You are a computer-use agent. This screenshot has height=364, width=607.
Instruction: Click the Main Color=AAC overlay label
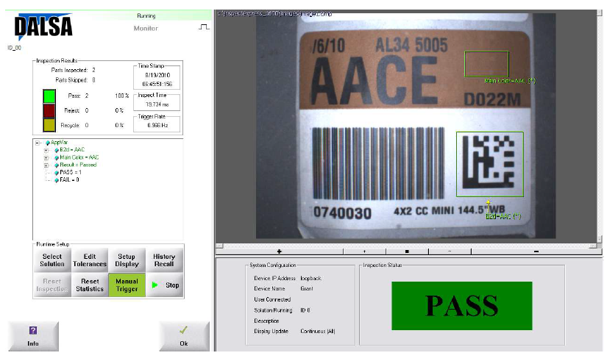point(510,81)
